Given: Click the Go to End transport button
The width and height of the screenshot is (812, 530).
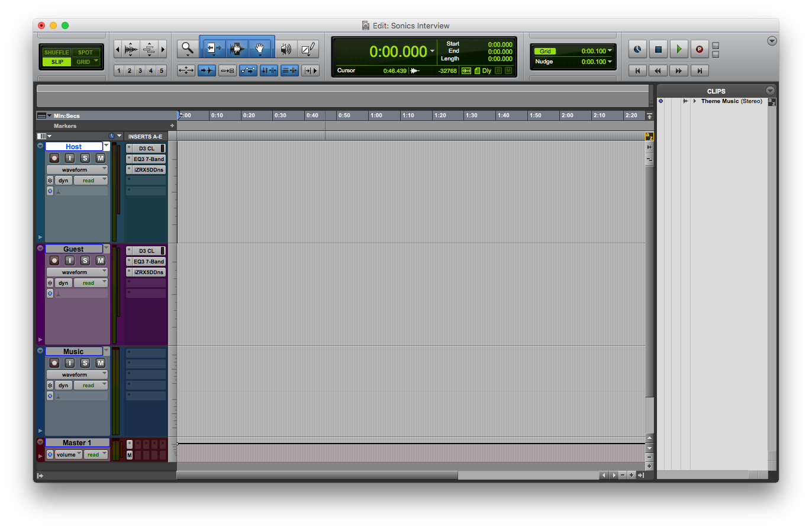Looking at the screenshot, I should [x=700, y=70].
